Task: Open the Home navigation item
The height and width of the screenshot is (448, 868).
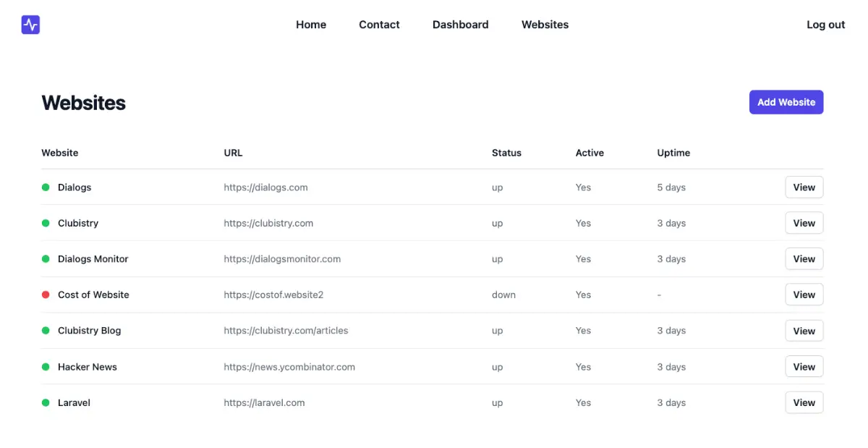Action: pos(311,25)
